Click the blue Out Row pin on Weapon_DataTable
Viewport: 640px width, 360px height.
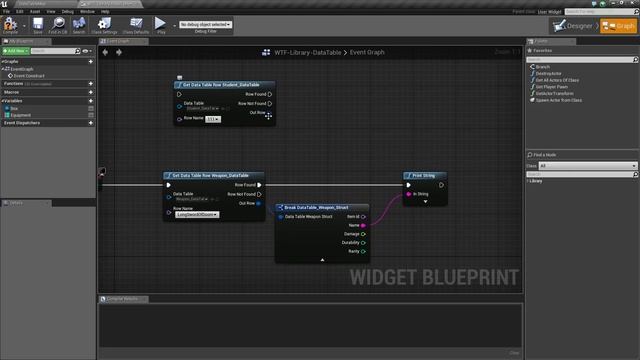point(258,203)
